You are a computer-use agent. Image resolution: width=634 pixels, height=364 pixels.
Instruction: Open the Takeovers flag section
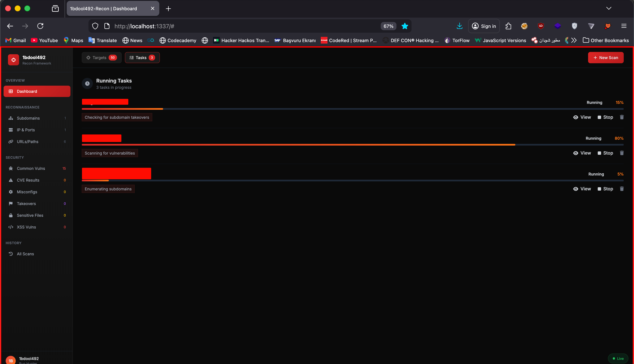(26, 204)
